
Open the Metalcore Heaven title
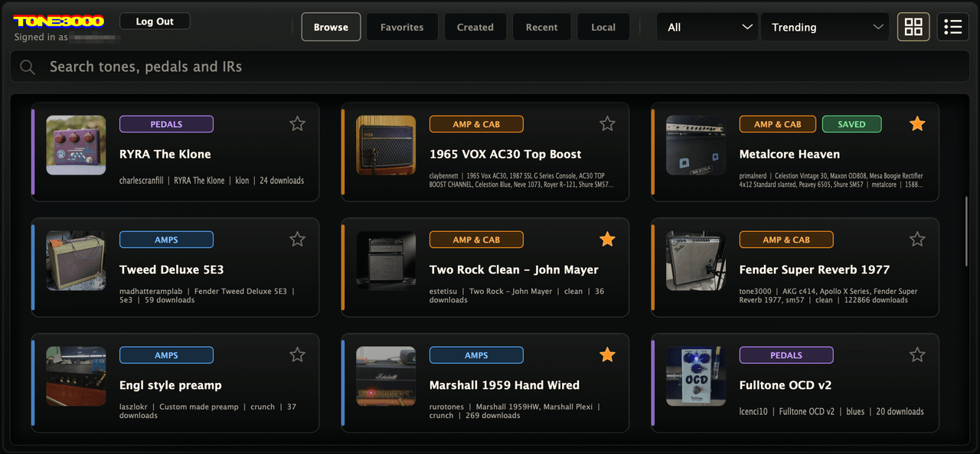click(x=789, y=154)
